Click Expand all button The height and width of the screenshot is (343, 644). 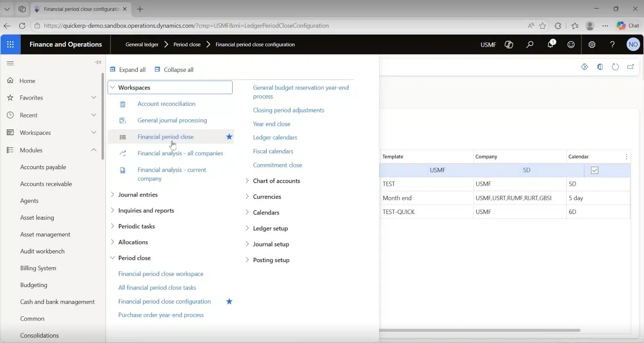pos(128,70)
